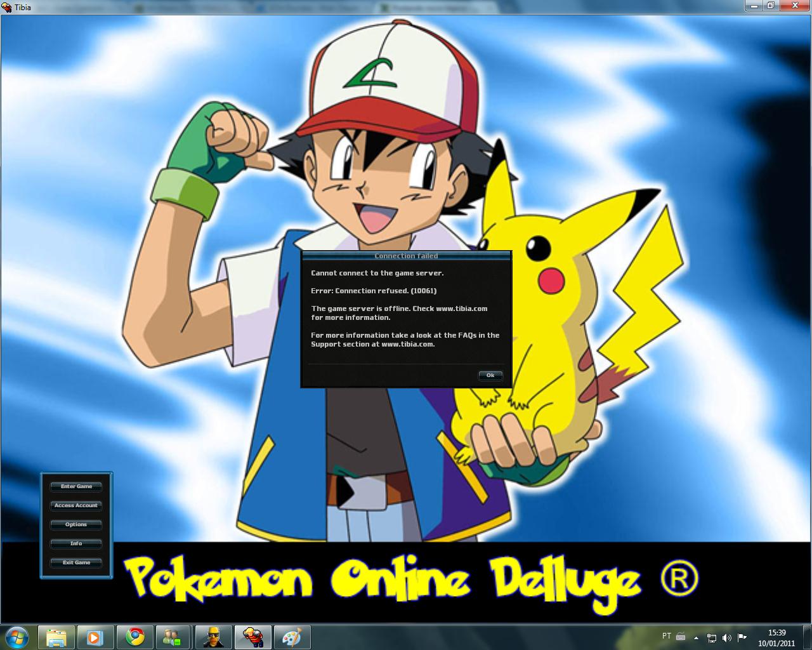Screen dimensions: 812x650
Task: Open network status tray icon
Action: pos(712,637)
